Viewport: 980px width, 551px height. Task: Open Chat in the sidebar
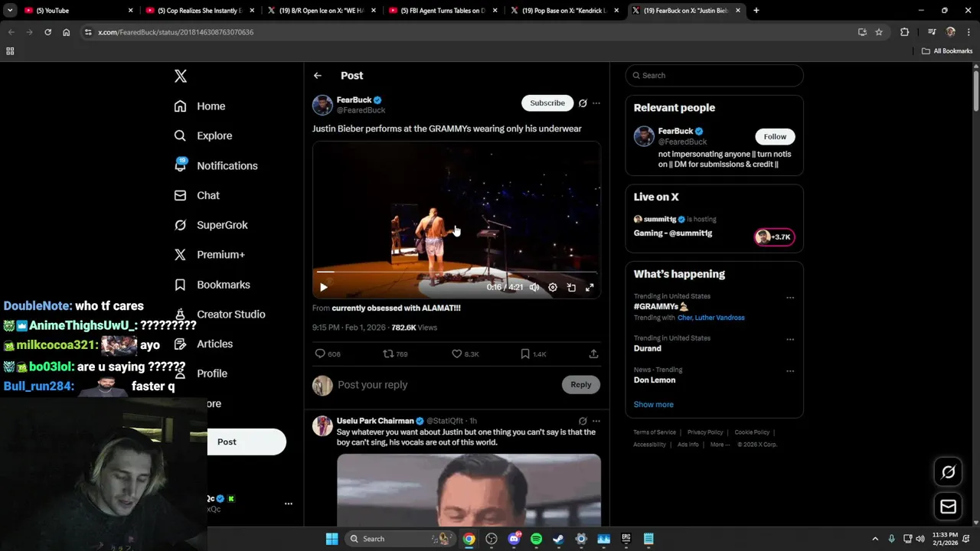[197, 195]
